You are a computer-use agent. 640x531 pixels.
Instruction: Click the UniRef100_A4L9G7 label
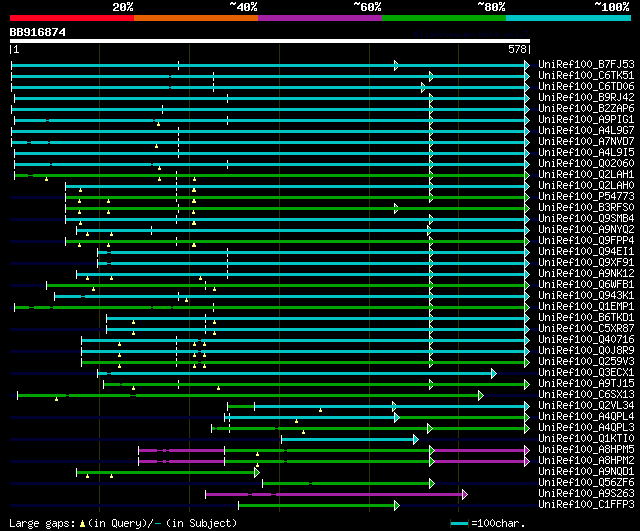pos(586,131)
